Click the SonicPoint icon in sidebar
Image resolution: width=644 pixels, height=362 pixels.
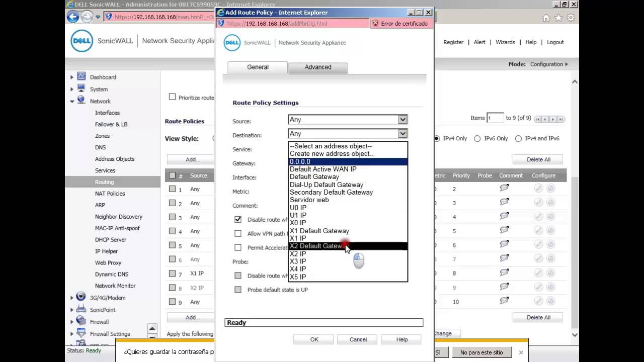pyautogui.click(x=81, y=309)
